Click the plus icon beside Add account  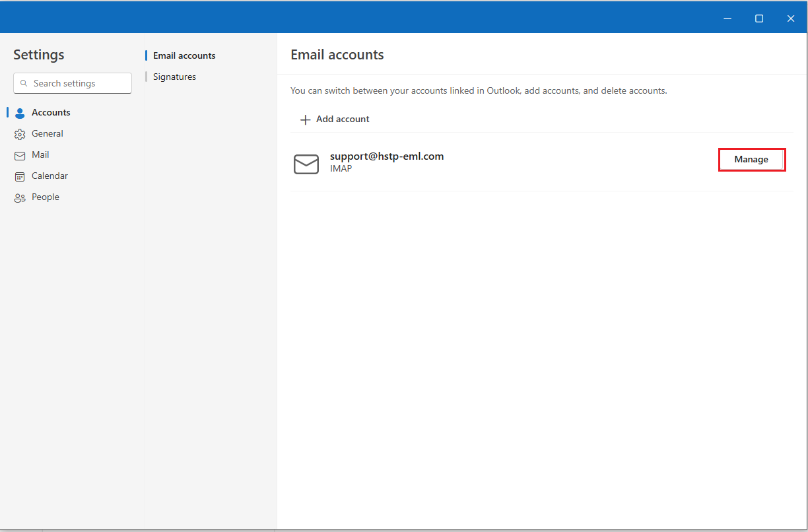click(305, 119)
